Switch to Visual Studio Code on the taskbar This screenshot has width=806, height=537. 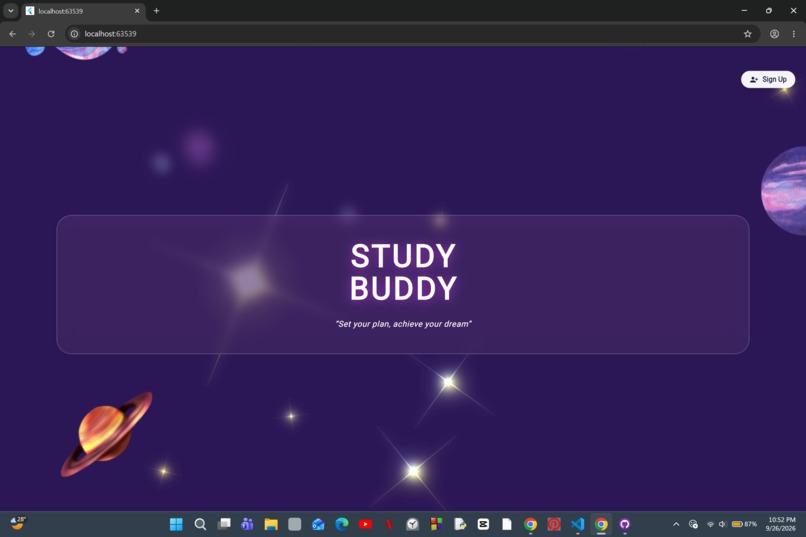point(578,524)
